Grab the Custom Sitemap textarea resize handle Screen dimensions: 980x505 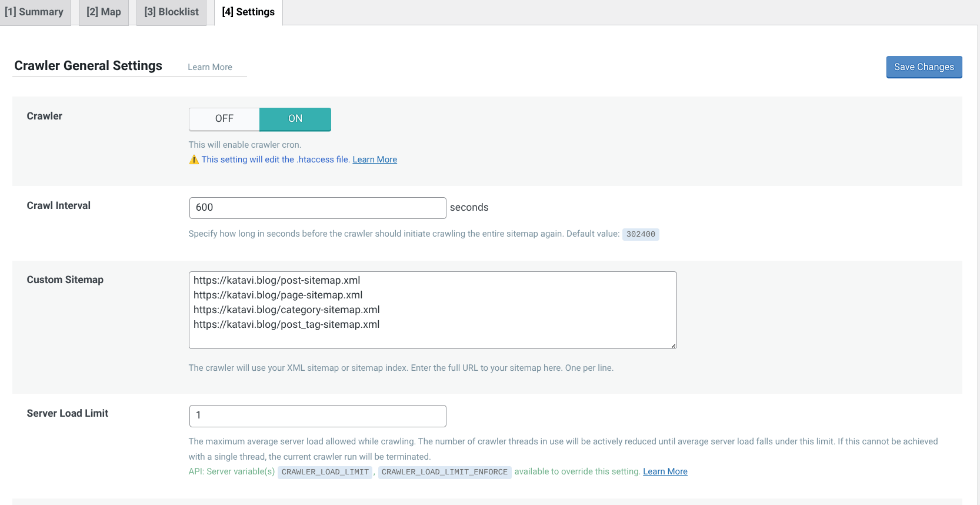coord(673,345)
